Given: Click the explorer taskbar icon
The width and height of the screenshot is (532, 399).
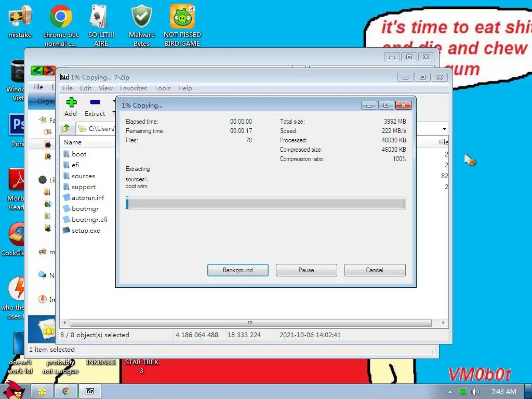Looking at the screenshot, I should [x=42, y=392].
